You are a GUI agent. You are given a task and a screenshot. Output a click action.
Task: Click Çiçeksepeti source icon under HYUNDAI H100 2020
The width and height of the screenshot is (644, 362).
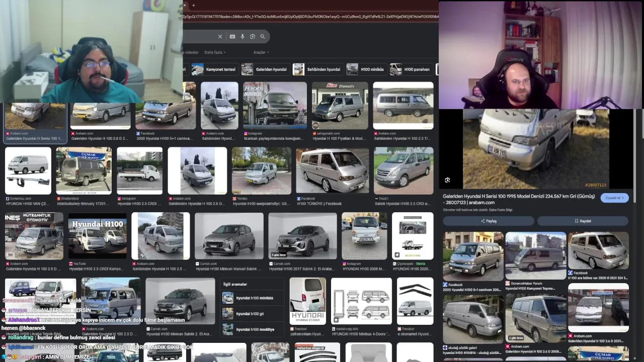395,263
